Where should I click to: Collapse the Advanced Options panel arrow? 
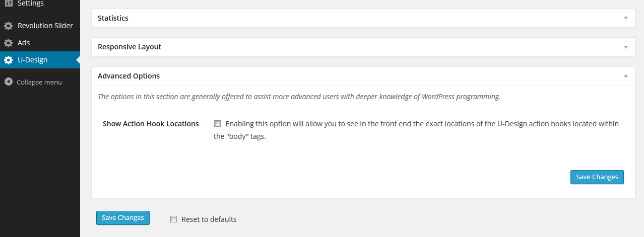pos(626,76)
